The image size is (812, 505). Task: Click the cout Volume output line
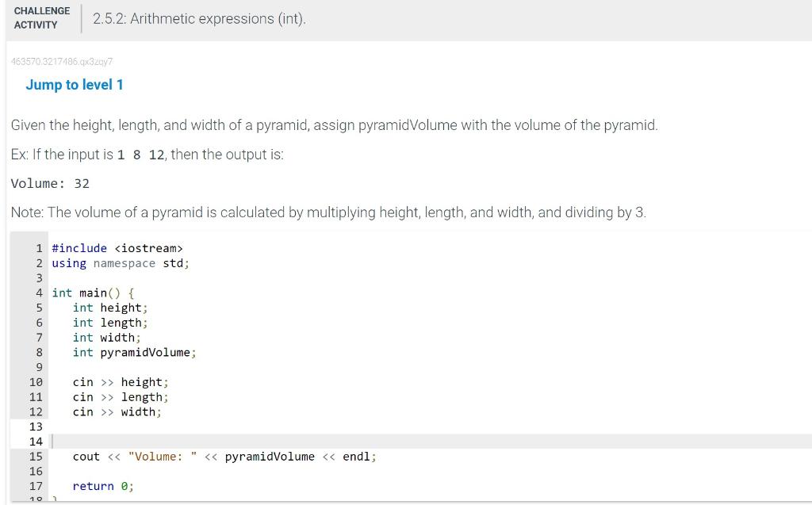(224, 457)
